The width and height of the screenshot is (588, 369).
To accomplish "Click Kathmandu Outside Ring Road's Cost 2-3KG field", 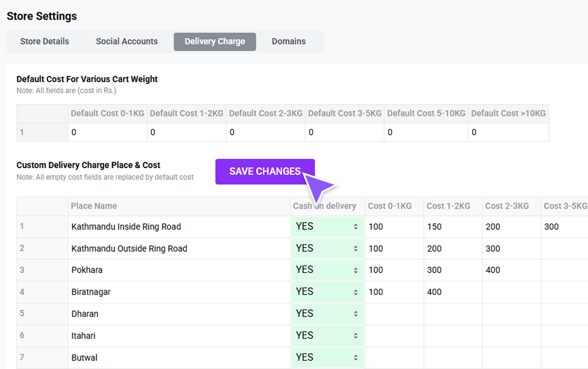I will 511,248.
